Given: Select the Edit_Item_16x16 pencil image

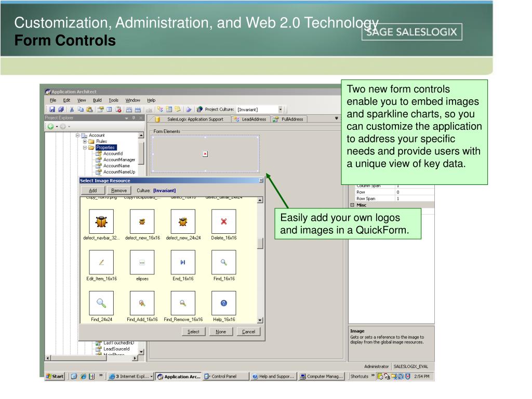Looking at the screenshot, I should [x=101, y=262].
